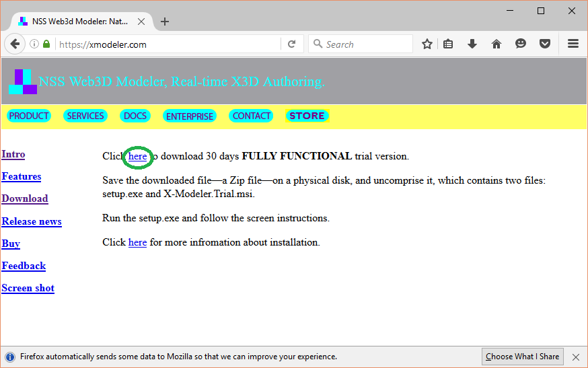Open the DOCS navigation item
This screenshot has width=588, height=368.
(x=135, y=116)
